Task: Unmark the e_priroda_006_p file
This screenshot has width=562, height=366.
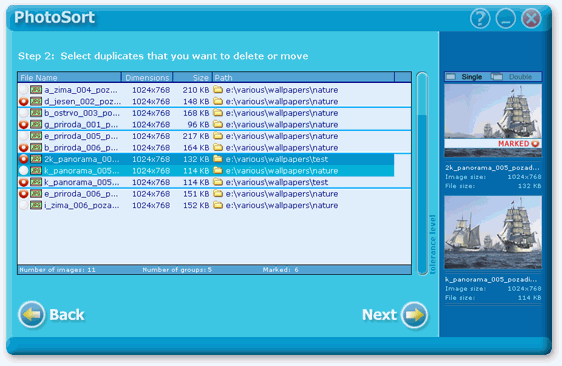Action: 24,194
